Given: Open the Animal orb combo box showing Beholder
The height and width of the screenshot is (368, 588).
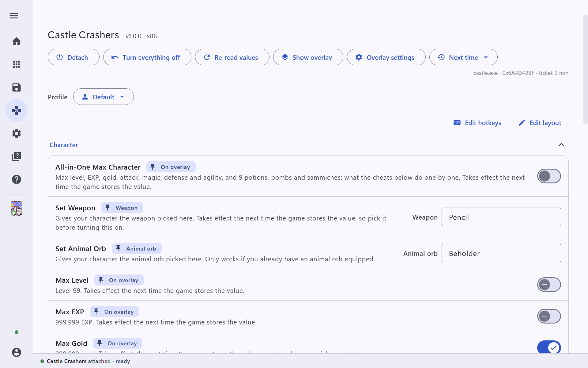Looking at the screenshot, I should 501,253.
